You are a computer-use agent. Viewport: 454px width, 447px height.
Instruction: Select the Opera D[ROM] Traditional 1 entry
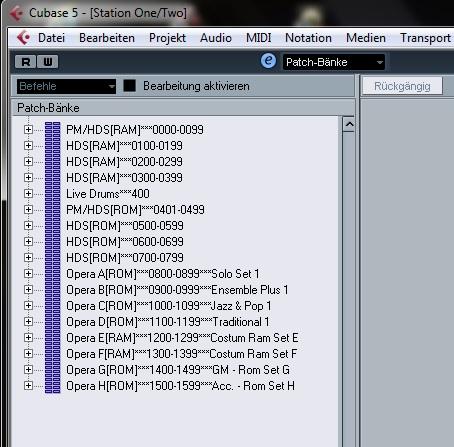[168, 322]
